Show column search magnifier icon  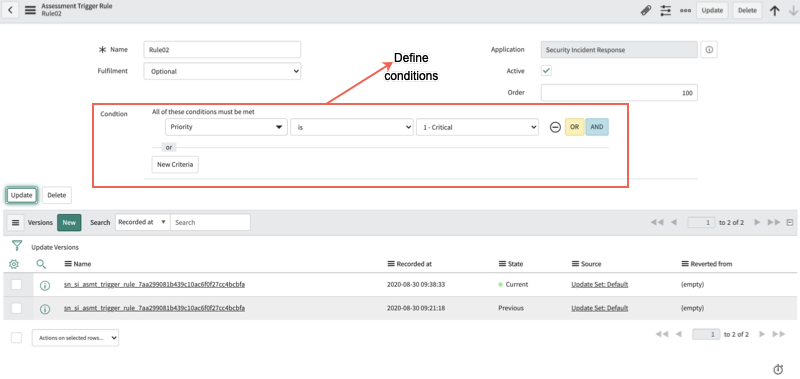(x=41, y=264)
